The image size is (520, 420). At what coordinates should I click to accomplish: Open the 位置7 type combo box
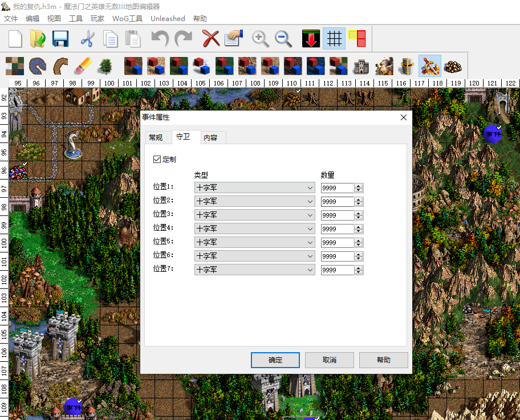point(255,270)
